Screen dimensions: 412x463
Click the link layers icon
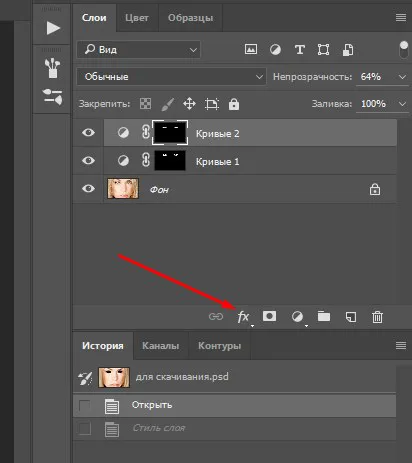216,316
